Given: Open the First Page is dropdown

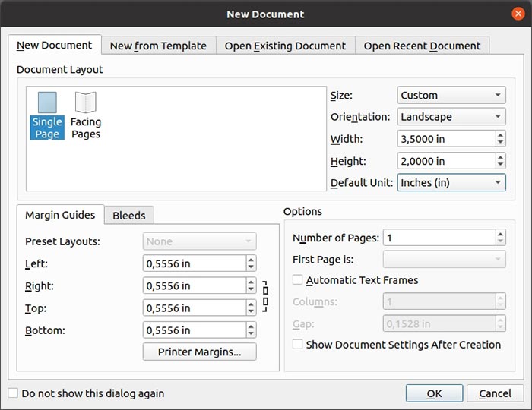Looking at the screenshot, I should (444, 259).
